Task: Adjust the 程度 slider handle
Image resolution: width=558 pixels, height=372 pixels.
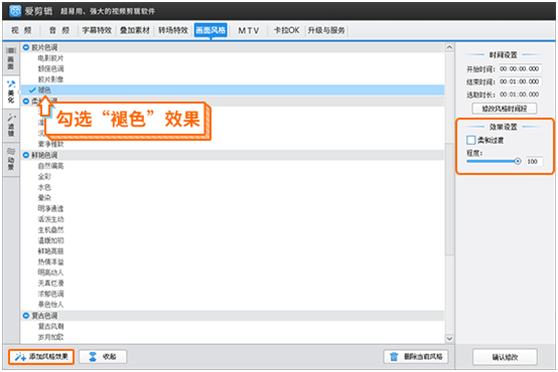Action: tap(517, 161)
